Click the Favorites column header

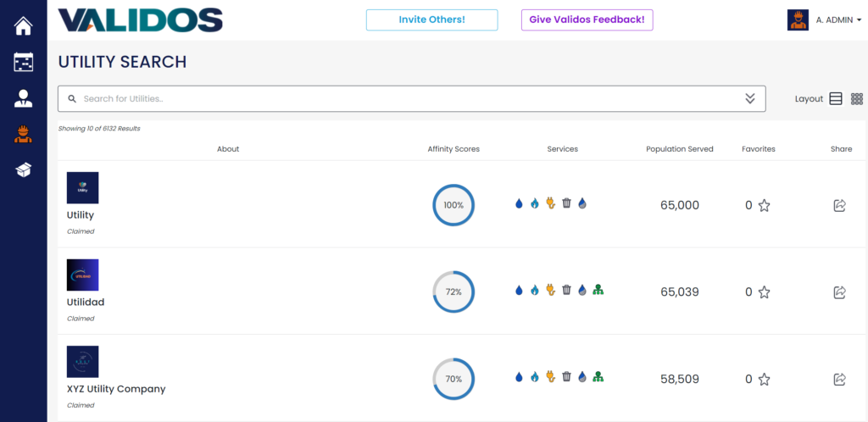click(759, 149)
